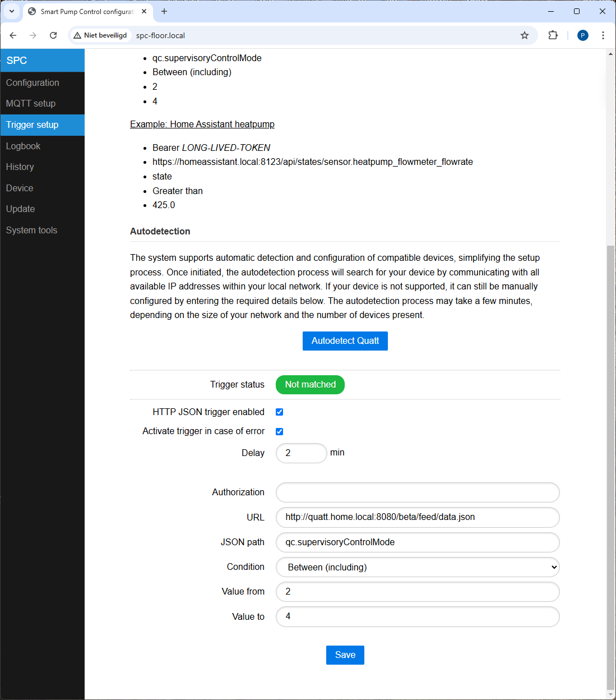Open the Logbook page
Viewport: 616px width, 700px height.
click(x=43, y=146)
